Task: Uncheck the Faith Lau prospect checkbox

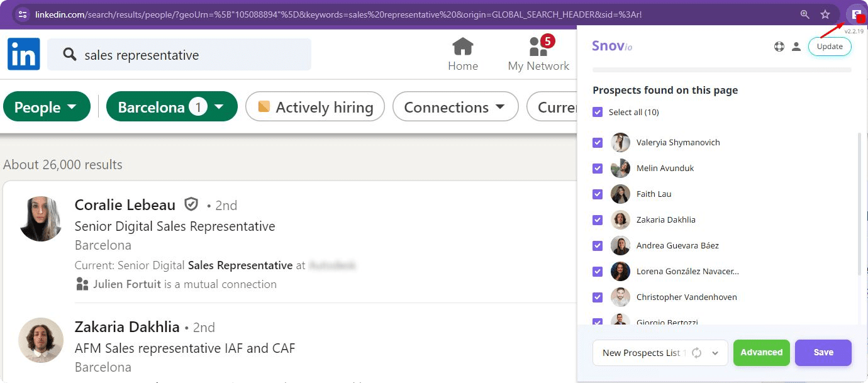Action: [598, 194]
